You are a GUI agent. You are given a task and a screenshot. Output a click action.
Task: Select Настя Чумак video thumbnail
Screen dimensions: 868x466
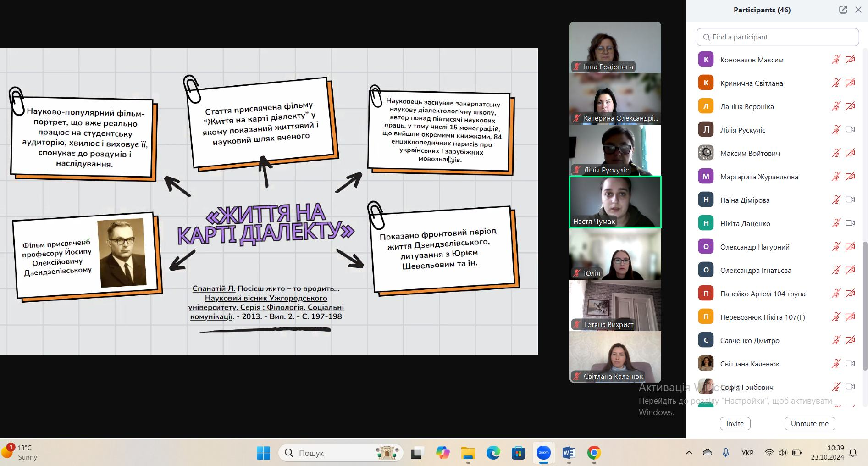pos(615,202)
